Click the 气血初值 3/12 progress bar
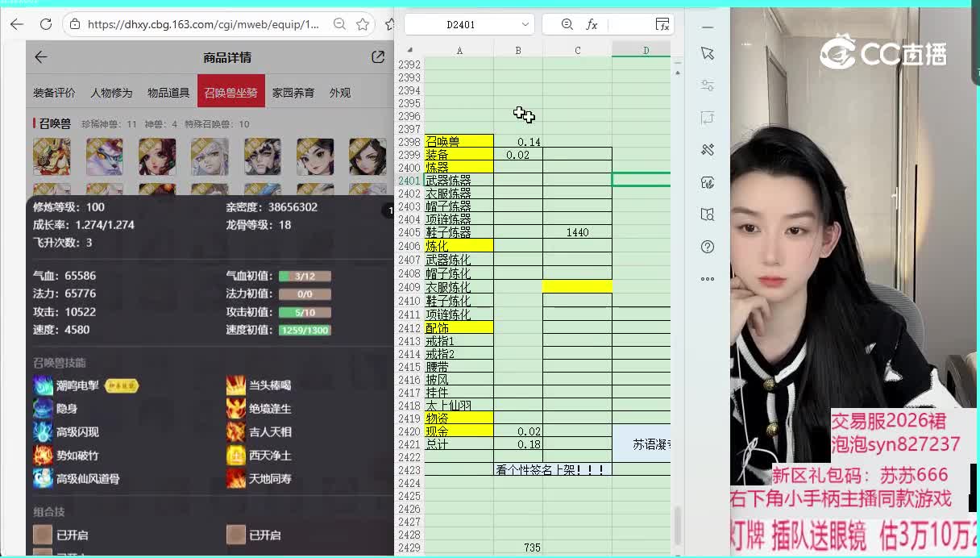The image size is (980, 558). click(x=305, y=276)
